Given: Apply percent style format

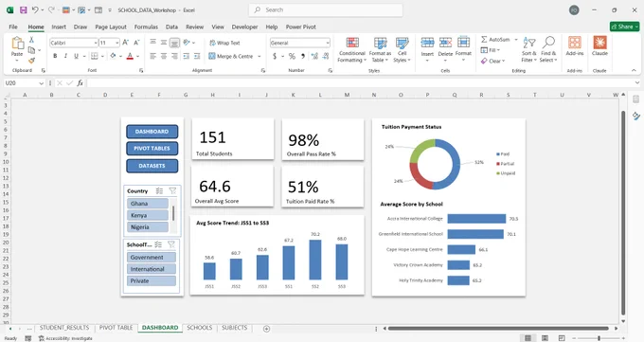Looking at the screenshot, I should click(292, 56).
